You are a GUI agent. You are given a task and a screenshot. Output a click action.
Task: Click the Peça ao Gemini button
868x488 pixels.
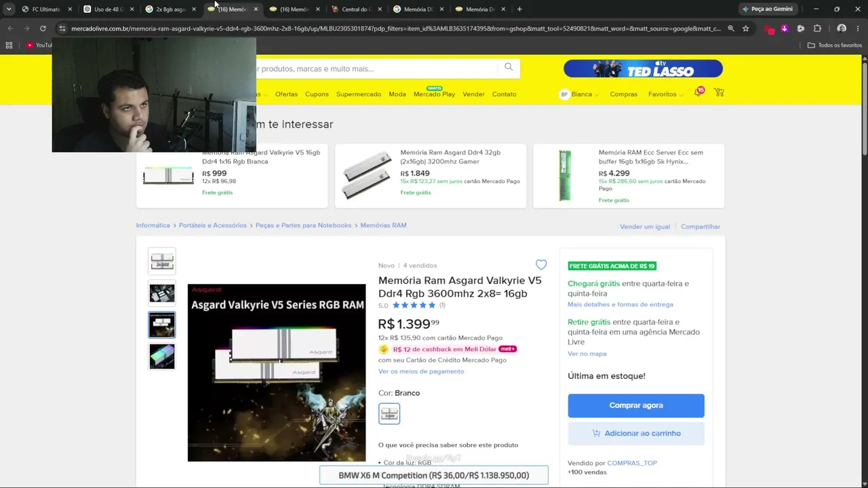point(768,9)
